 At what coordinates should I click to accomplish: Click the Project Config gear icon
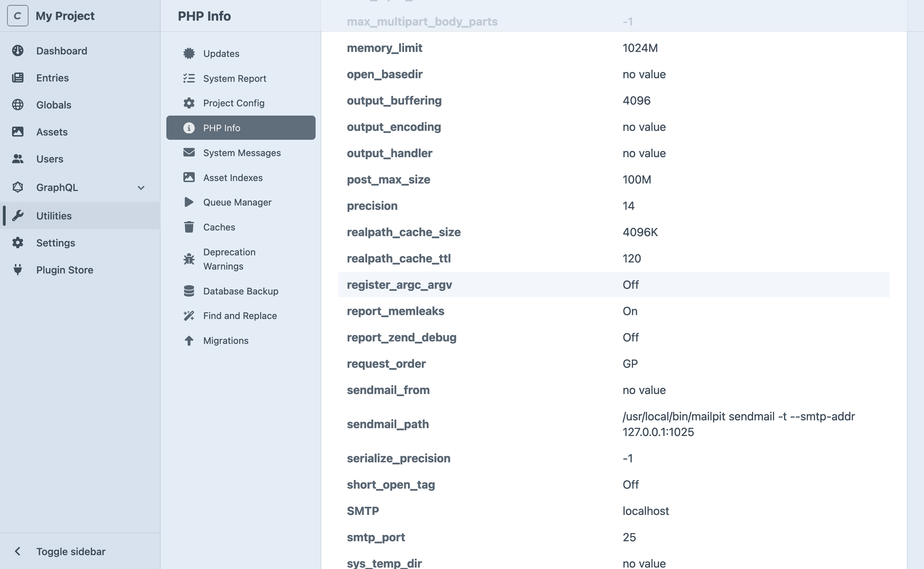click(189, 103)
